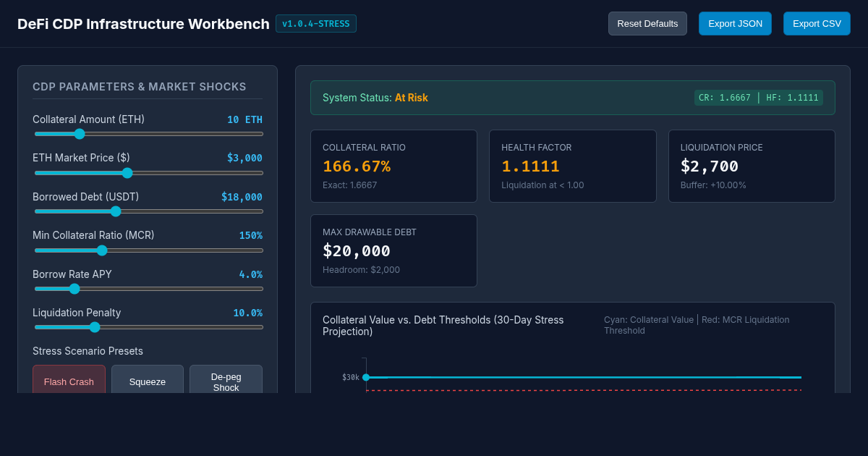
Task: Adjust the Collateral Amount (ETH) slider
Action: (x=148, y=134)
